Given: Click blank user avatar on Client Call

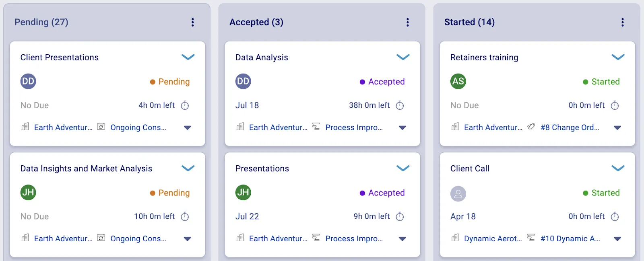Looking at the screenshot, I should pos(458,194).
